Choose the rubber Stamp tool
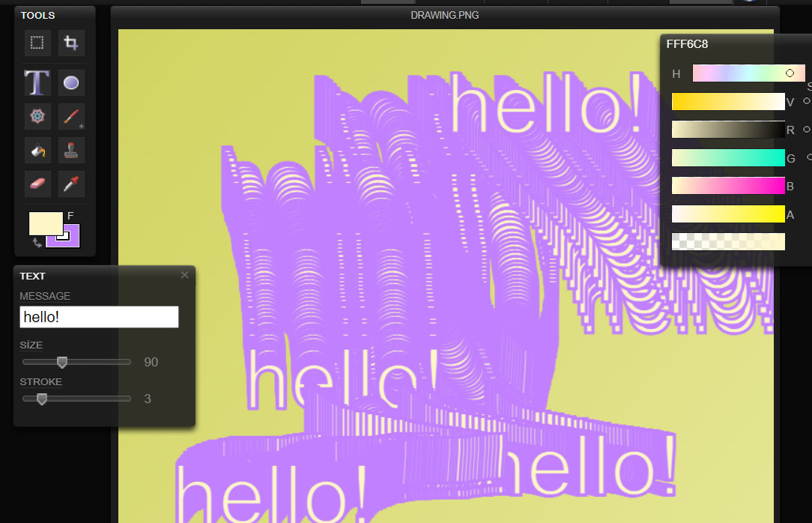Screen dimensions: 812x523 (71, 150)
